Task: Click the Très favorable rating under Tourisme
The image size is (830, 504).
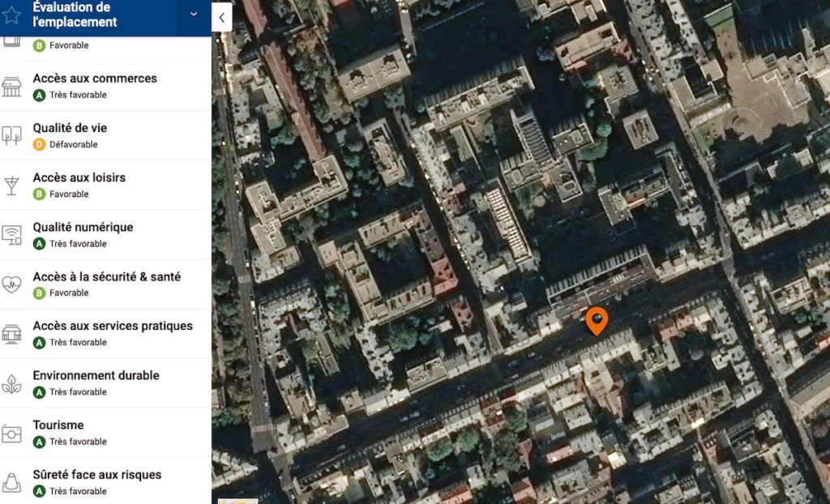Action: [79, 442]
